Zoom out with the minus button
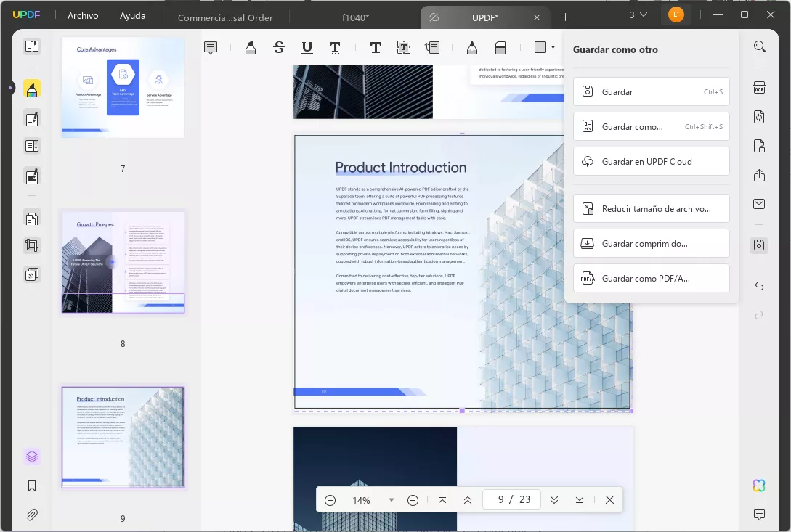791x532 pixels. click(330, 500)
